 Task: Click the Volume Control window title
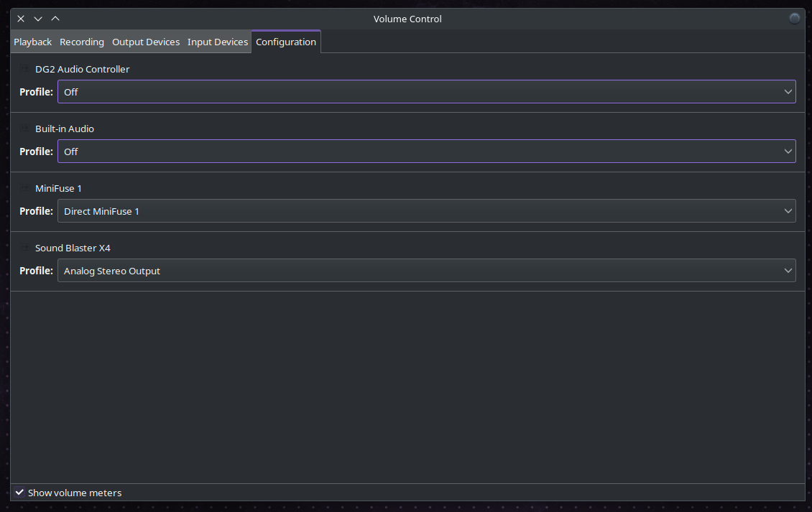[x=407, y=19]
